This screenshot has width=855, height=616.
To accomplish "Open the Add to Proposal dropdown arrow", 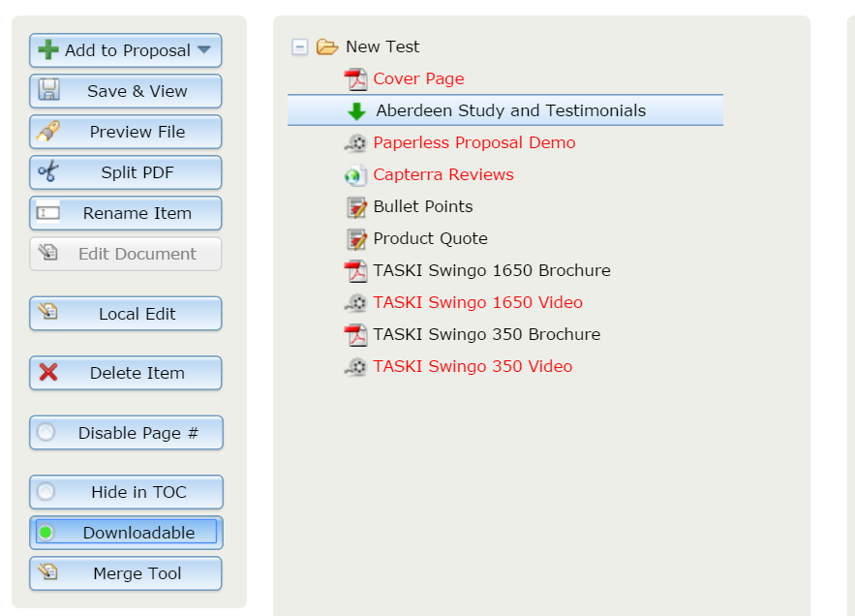I will click(x=204, y=49).
